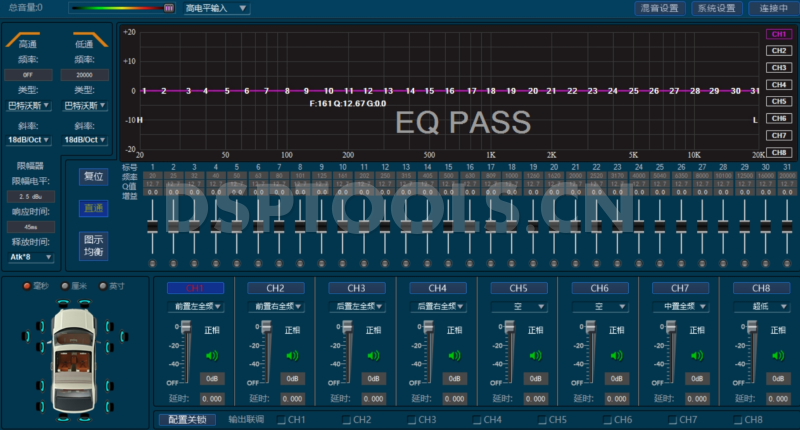
Task: Mute the CH1 speaker icon
Action: click(212, 355)
